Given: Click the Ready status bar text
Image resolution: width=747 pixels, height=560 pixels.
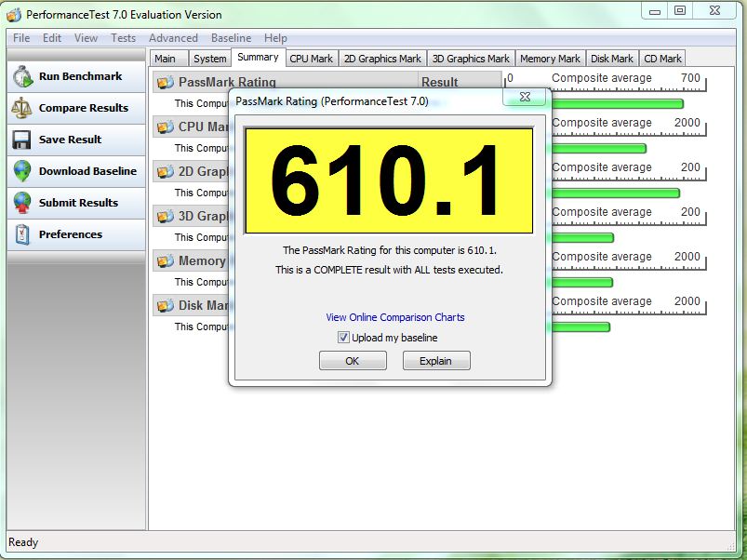Looking at the screenshot, I should click(23, 542).
